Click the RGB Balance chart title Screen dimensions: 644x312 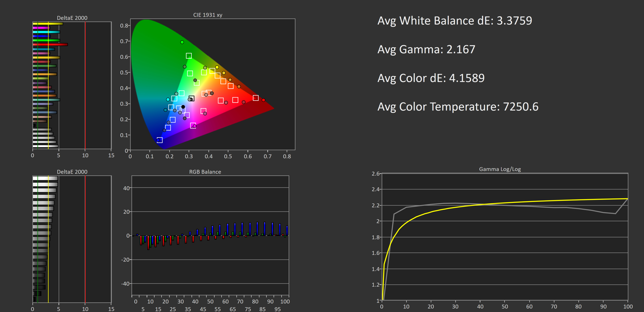point(205,172)
